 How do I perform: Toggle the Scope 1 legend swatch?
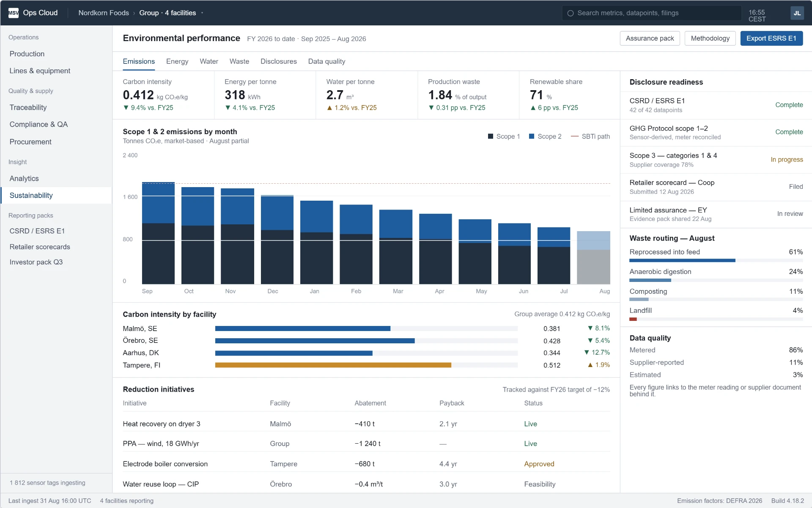[491, 136]
